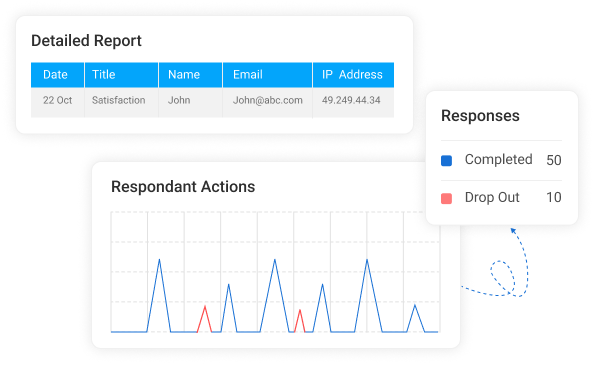This screenshot has height=381, width=607.
Task: Click the Completed count of 50
Action: [x=554, y=160]
